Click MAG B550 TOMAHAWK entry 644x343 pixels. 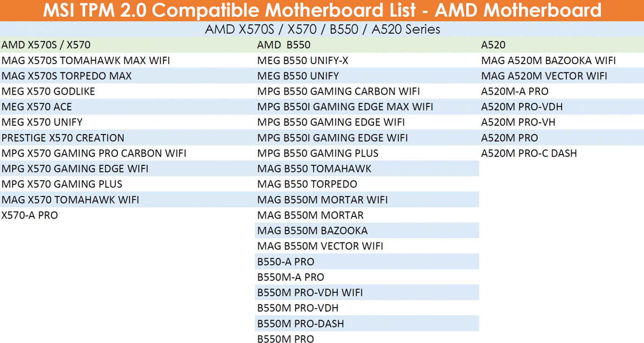[314, 169]
